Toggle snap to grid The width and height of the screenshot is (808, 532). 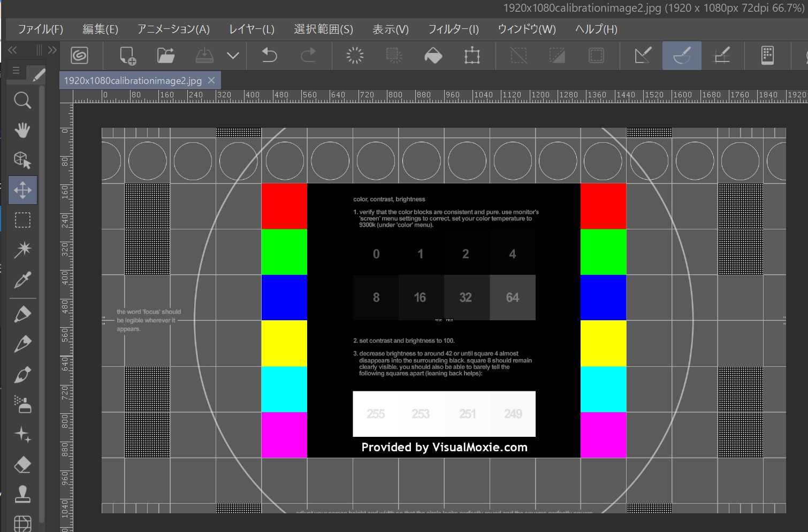[x=721, y=56]
